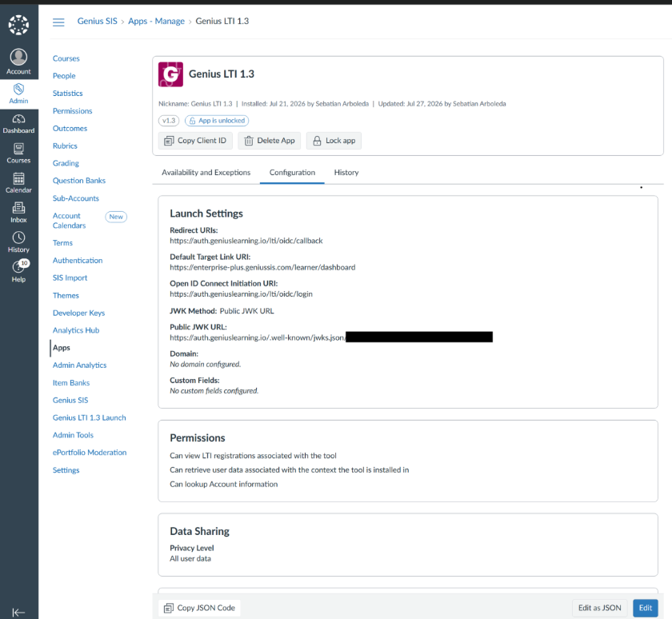Click the copy icon in Copy Client ID
672x619 pixels.
tap(170, 141)
